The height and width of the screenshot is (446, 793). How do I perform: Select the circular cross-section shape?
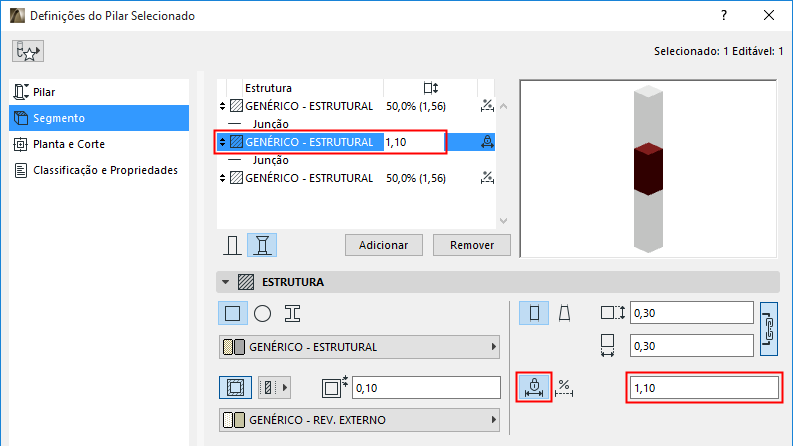[263, 313]
